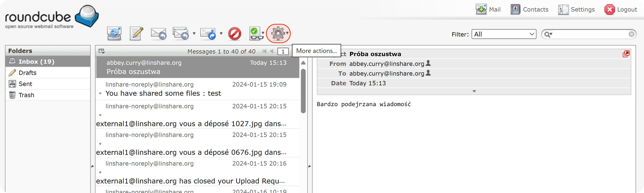Reply to all recipients using the toolbar icon
Screen dimensions: 644x193
tap(181, 33)
